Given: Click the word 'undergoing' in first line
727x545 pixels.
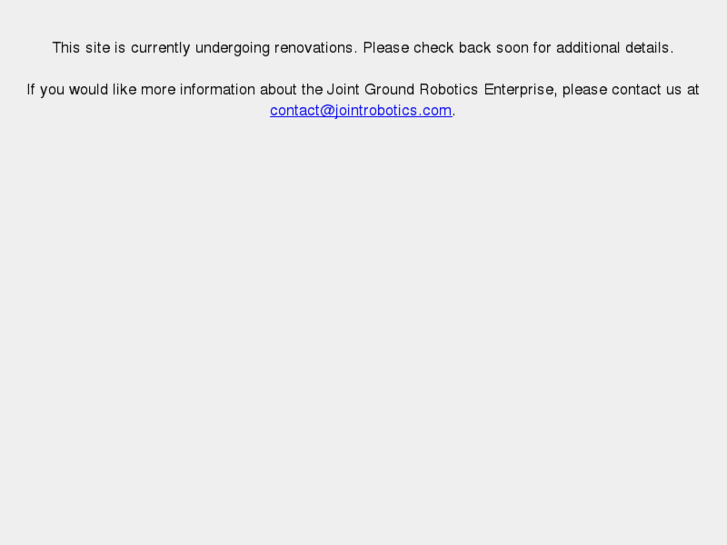Looking at the screenshot, I should 232,48.
